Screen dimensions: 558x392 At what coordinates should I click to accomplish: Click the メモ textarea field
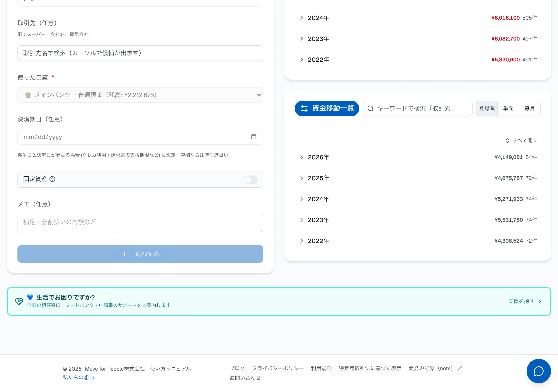click(140, 223)
